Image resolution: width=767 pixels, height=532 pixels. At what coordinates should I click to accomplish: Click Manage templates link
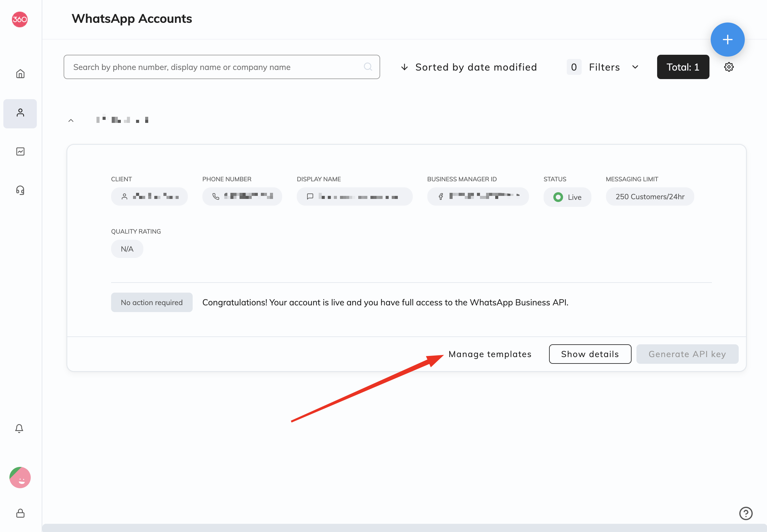pyautogui.click(x=490, y=354)
